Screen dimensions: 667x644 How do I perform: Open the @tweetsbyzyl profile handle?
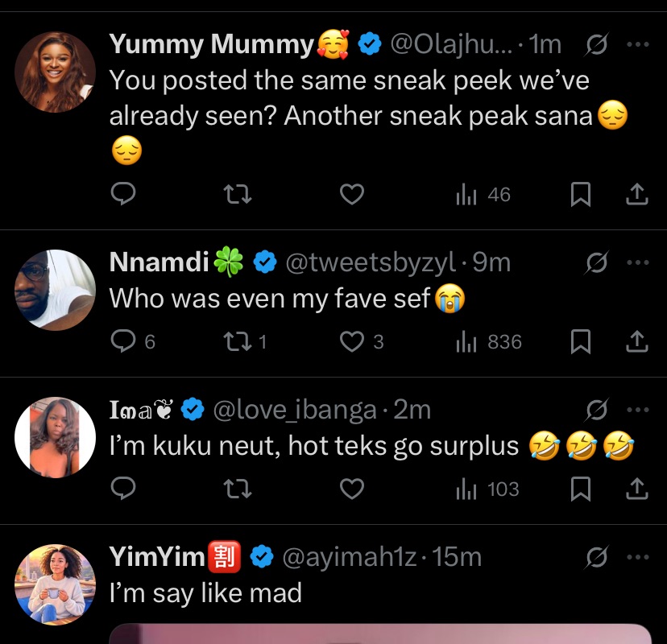pos(371,262)
